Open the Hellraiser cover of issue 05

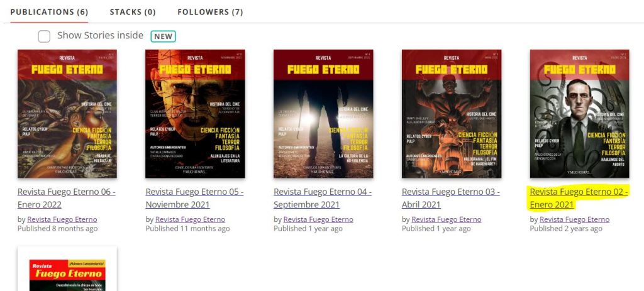click(x=195, y=114)
